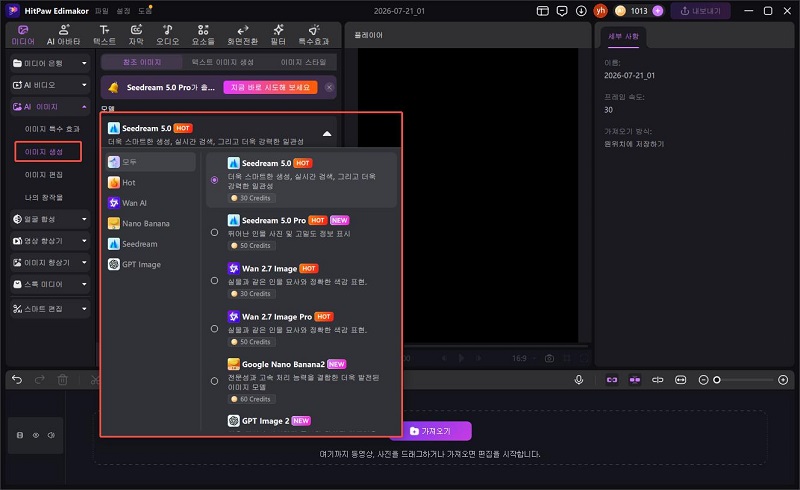Click the trash delete icon

point(62,380)
